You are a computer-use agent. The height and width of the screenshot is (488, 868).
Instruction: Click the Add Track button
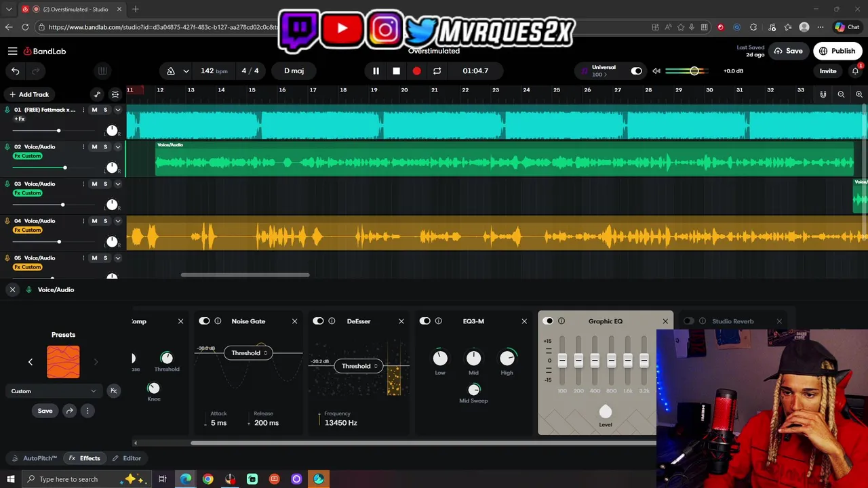(x=28, y=94)
